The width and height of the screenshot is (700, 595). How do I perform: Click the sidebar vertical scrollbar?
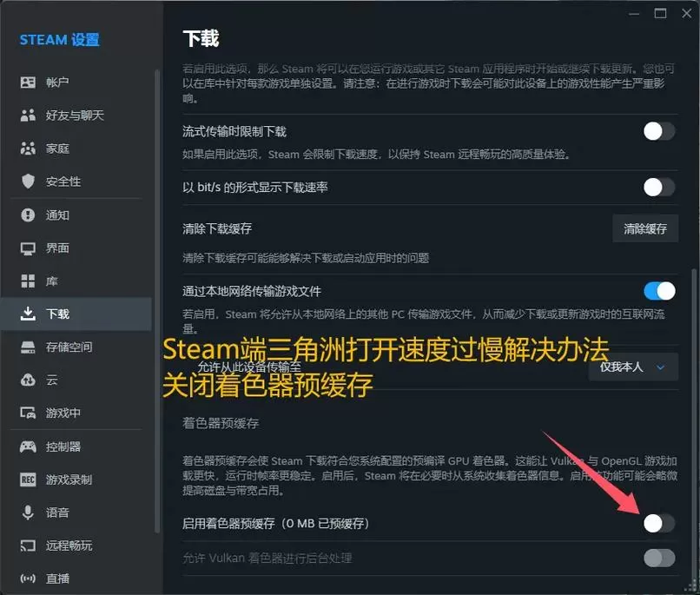[x=156, y=301]
